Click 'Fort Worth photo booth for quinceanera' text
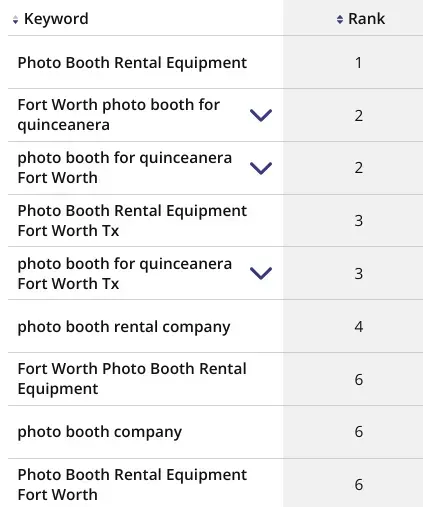This screenshot has height=507, width=423. [119, 115]
